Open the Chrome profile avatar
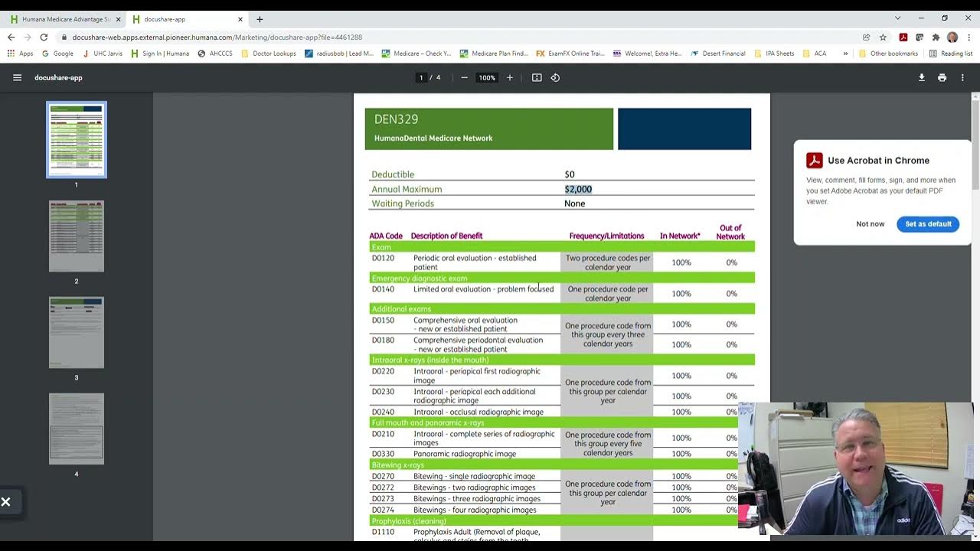980x551 pixels. tap(952, 37)
